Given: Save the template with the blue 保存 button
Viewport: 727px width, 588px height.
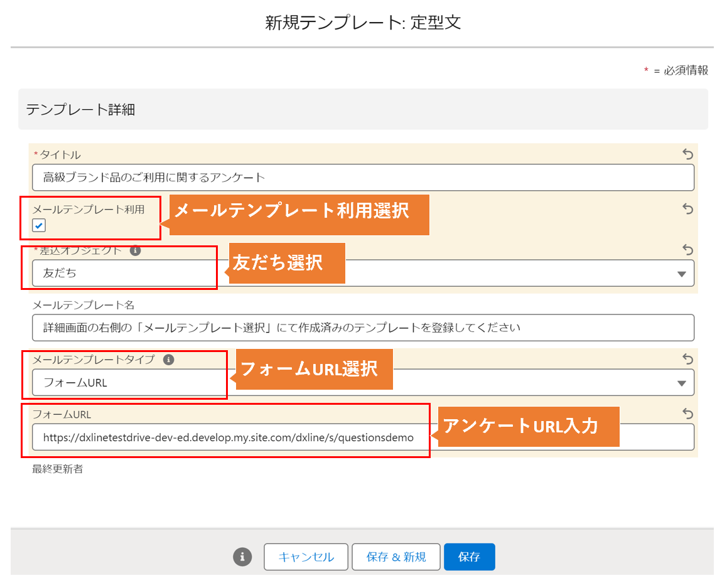Looking at the screenshot, I should (469, 557).
